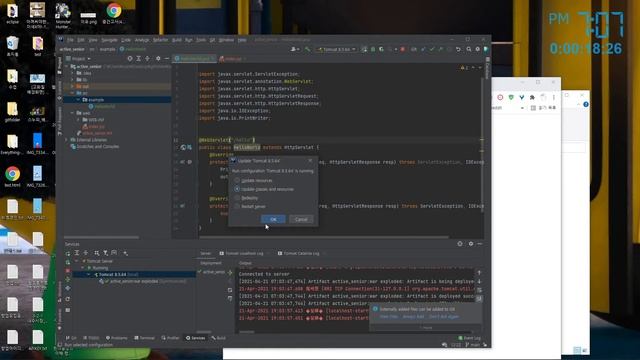Open Project panel options gear
Viewport: 640px width, 360px height.
tap(158, 59)
